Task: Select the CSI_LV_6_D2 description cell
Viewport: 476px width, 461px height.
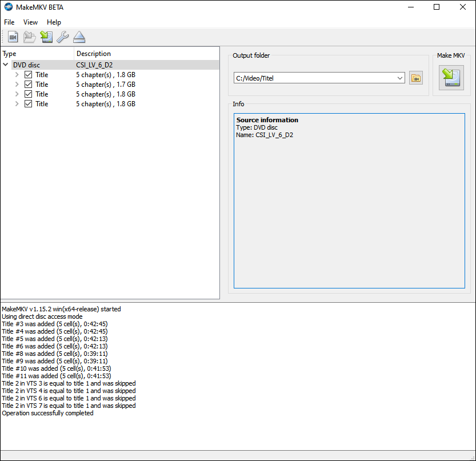Action: click(94, 65)
